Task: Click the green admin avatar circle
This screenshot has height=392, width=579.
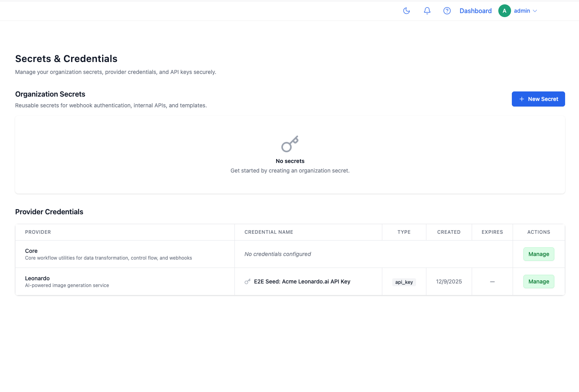Action: pos(504,11)
